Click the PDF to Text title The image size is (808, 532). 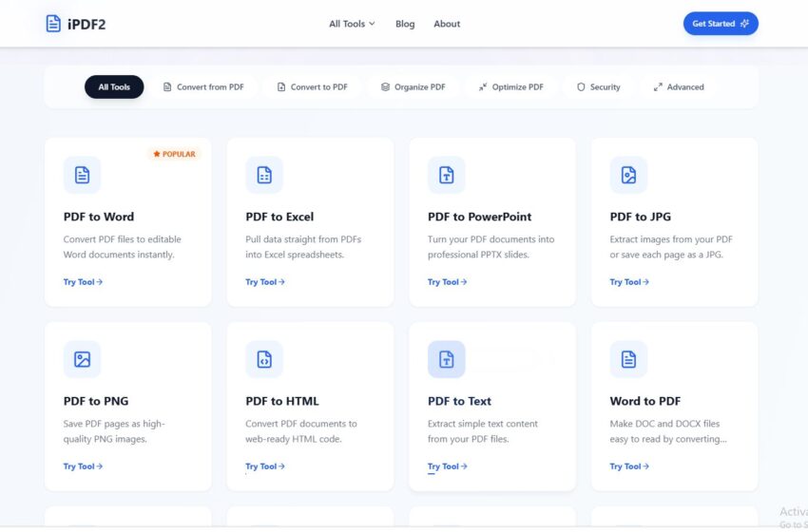[x=459, y=401]
